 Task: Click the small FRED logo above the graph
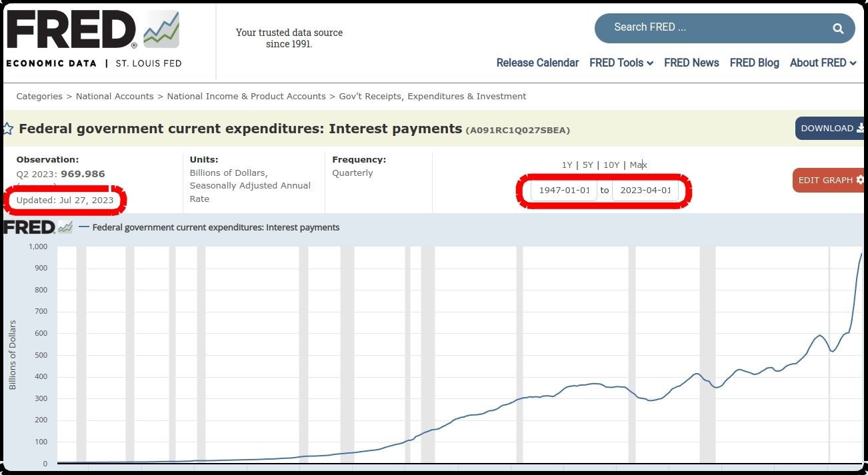point(38,227)
